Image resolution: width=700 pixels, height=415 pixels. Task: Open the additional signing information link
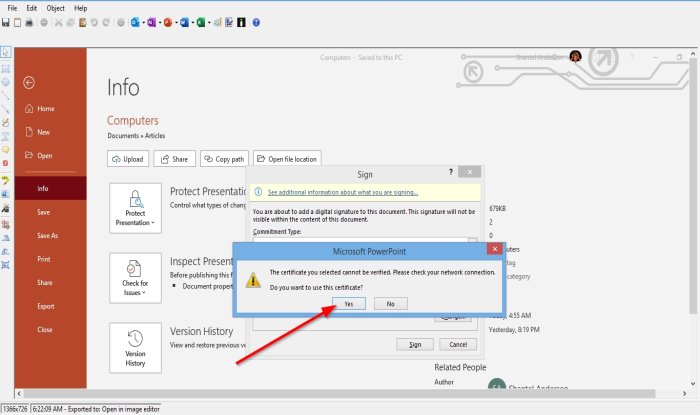click(342, 192)
